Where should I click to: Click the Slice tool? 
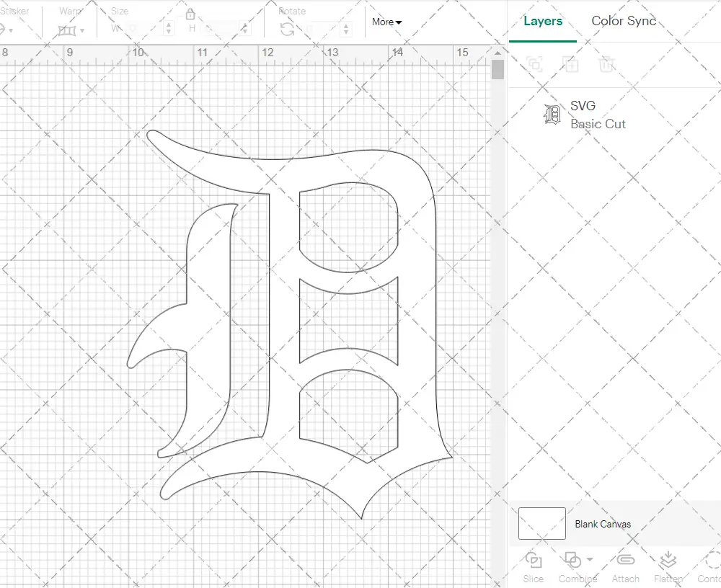point(533,567)
